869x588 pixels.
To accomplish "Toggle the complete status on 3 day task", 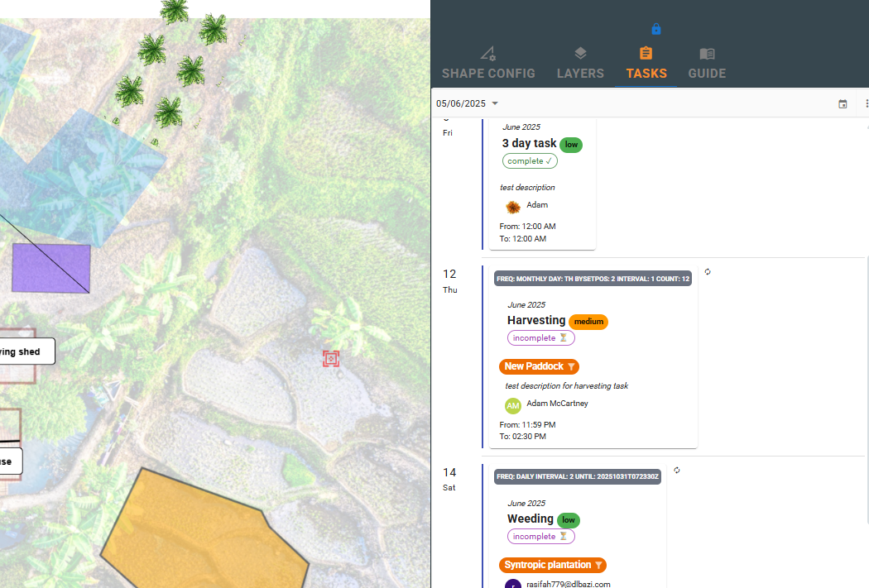I will (x=530, y=160).
